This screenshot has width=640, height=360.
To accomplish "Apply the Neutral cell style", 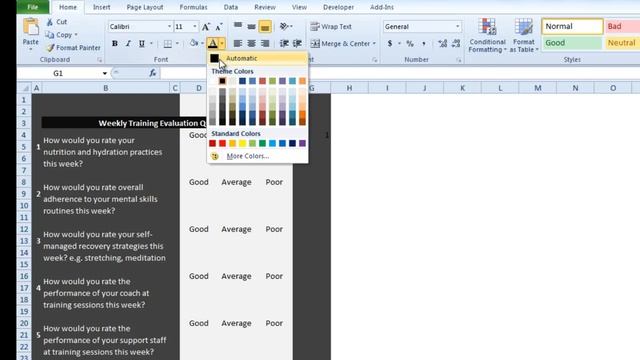I will 622,43.
